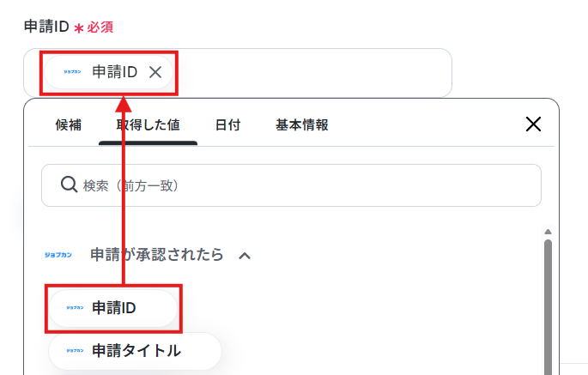Click the list's vertical scrollbar thumb
Viewport: 588px width, 375px height.
[x=548, y=305]
